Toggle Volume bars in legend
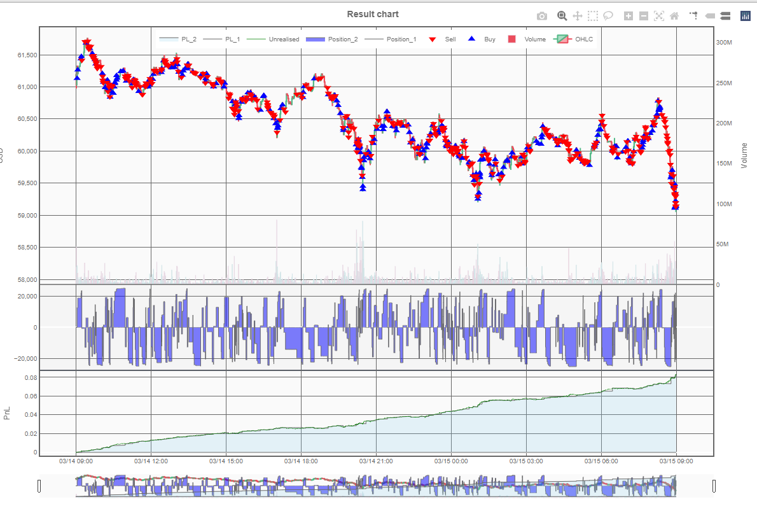 (x=527, y=39)
